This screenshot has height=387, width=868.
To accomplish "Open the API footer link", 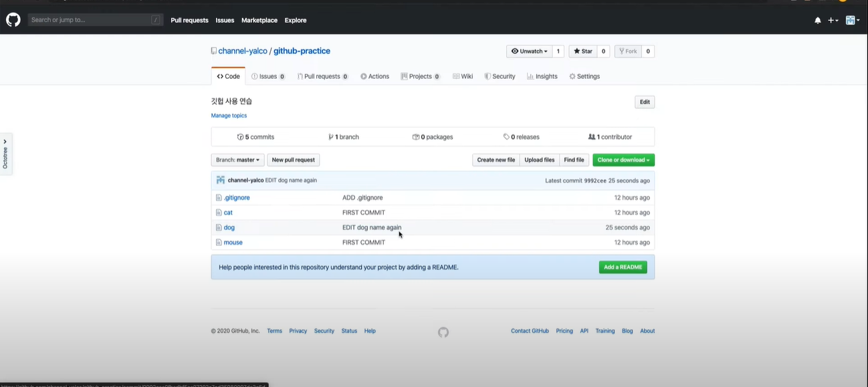I will tap(584, 331).
